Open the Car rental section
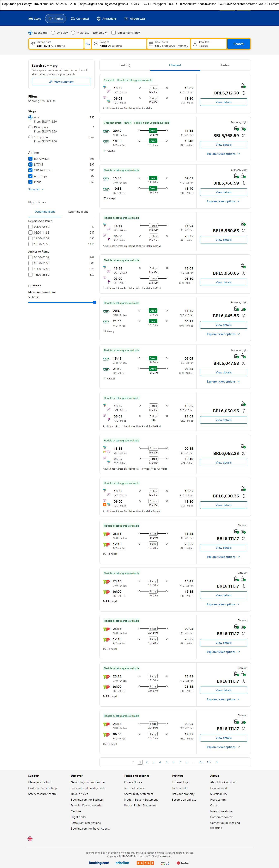Image resolution: width=279 pixels, height=868 pixels. point(80,19)
